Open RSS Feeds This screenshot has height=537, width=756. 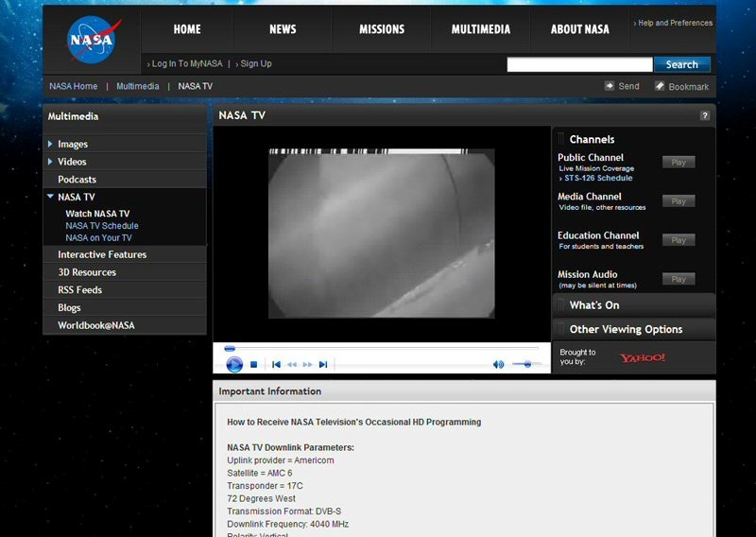coord(79,290)
